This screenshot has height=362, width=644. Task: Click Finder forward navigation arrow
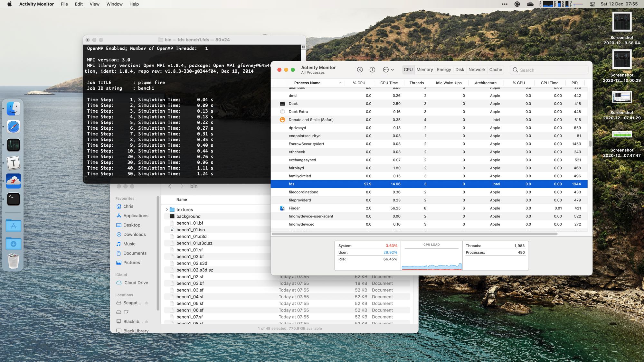(x=182, y=186)
